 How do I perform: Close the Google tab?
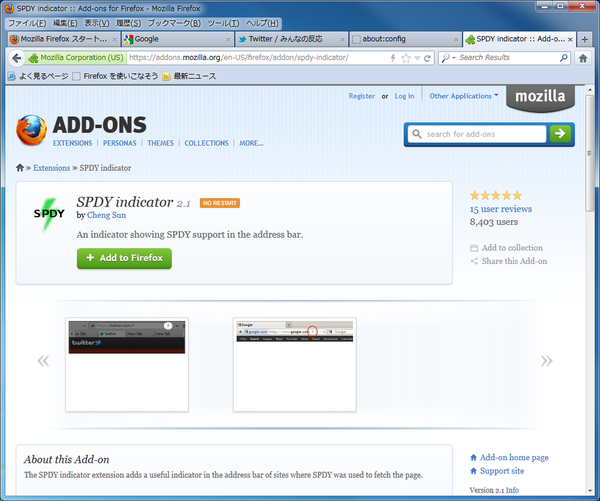228,39
